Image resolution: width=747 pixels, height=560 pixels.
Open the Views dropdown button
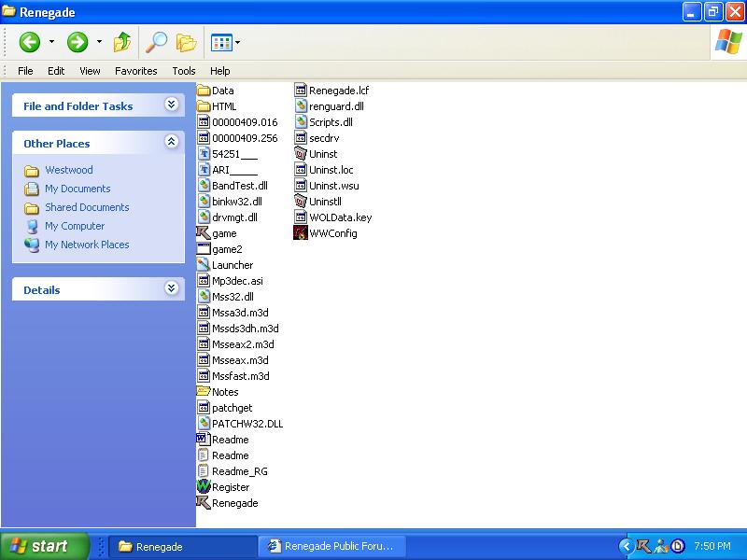(225, 42)
